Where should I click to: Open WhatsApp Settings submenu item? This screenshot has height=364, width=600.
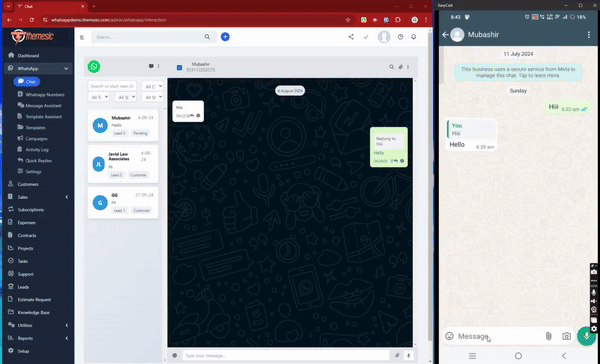(x=33, y=172)
